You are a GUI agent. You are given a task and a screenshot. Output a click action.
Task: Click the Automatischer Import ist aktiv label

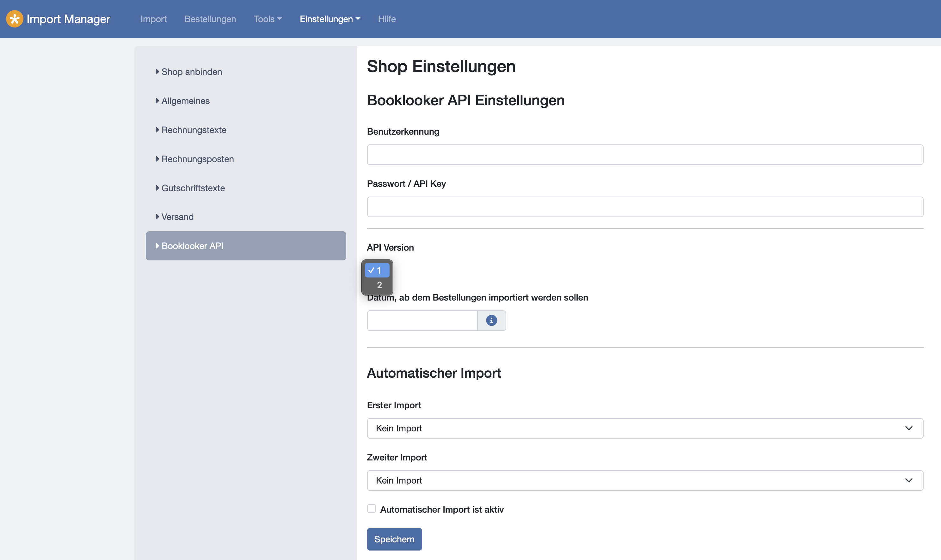coord(442,509)
